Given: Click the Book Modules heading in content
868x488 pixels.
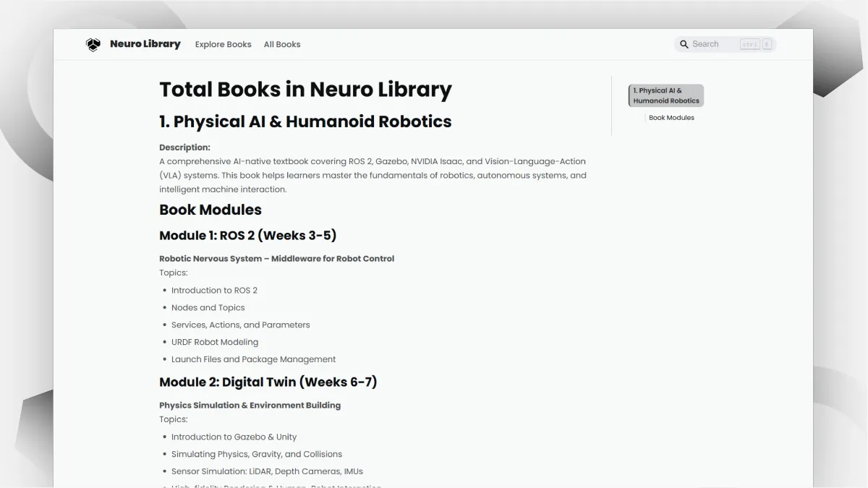Looking at the screenshot, I should pos(210,210).
